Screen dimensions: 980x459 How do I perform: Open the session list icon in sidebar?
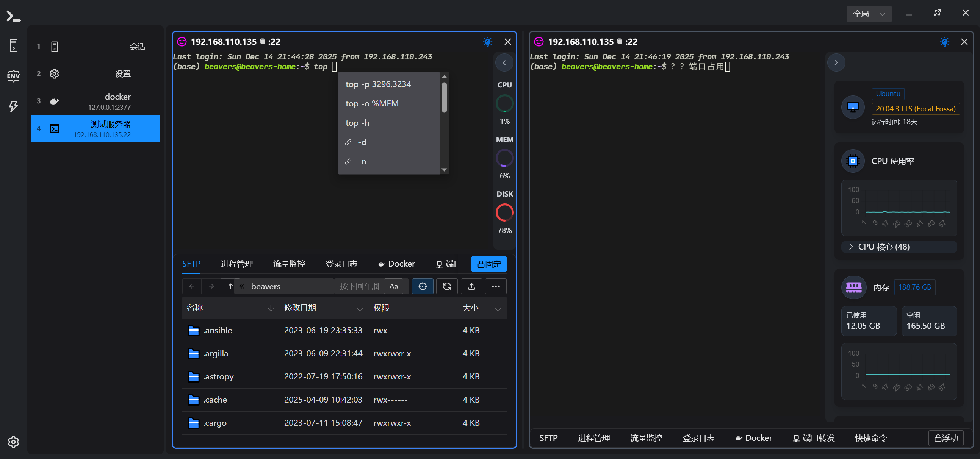pyautogui.click(x=13, y=45)
